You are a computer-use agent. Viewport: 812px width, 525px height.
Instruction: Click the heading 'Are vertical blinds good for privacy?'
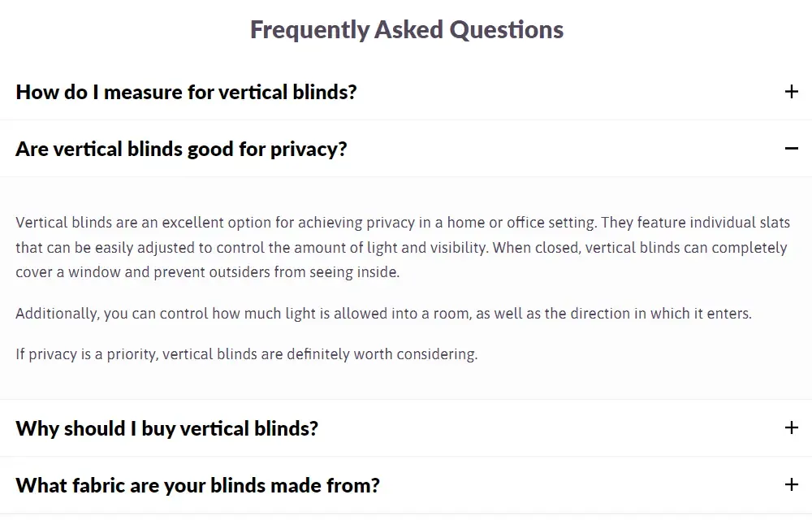[x=181, y=149]
